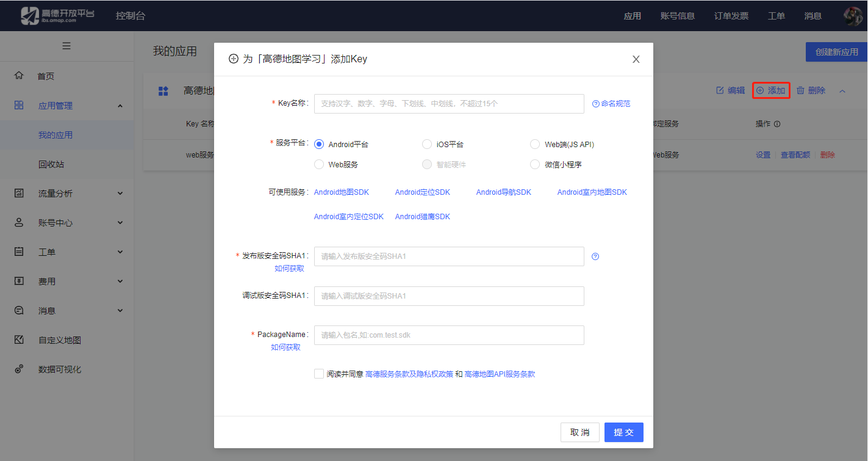Focus the 发布版安全码SHA1 input field
Image resolution: width=868 pixels, height=461 pixels.
(449, 256)
